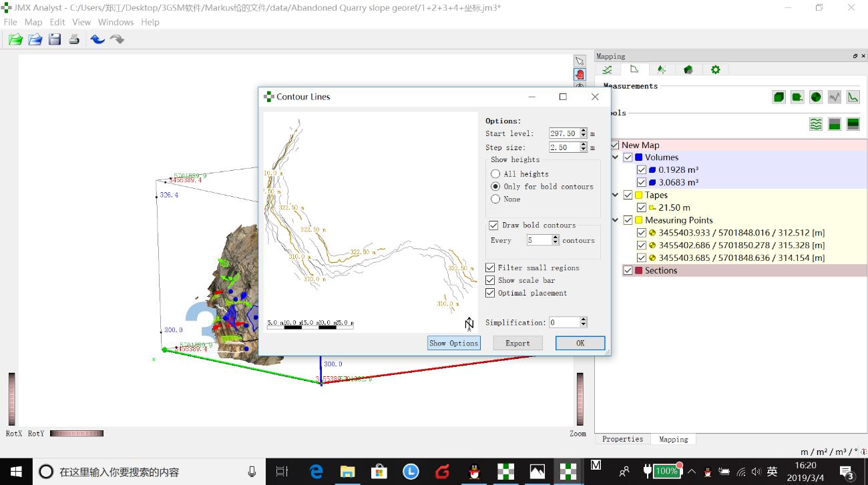Click the contour lines wave tool icon
Viewport: 868px width, 485px height.
[x=815, y=124]
